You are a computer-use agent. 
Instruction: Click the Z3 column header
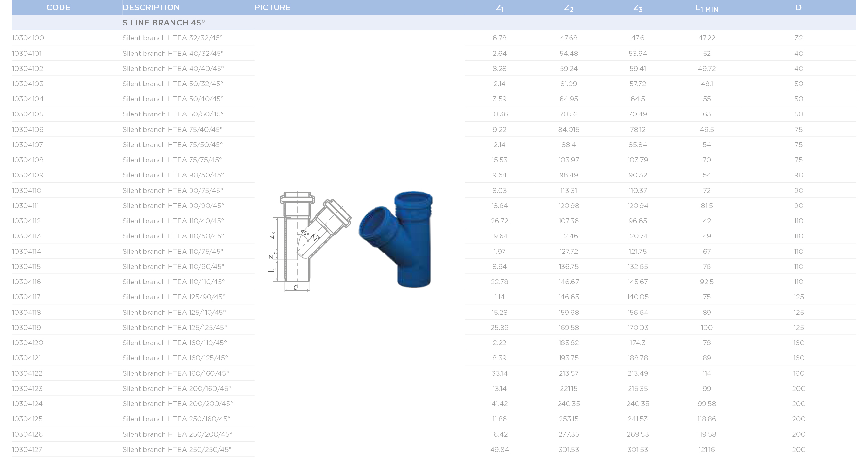pos(638,8)
